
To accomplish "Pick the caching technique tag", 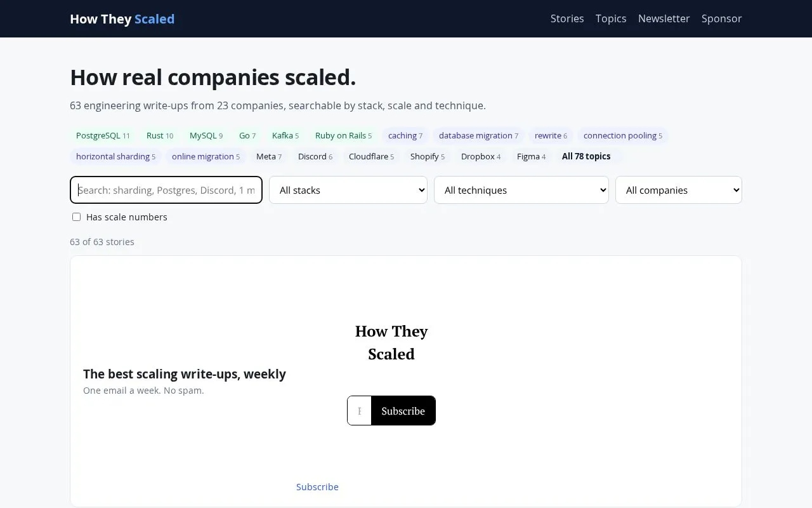I will (x=405, y=135).
